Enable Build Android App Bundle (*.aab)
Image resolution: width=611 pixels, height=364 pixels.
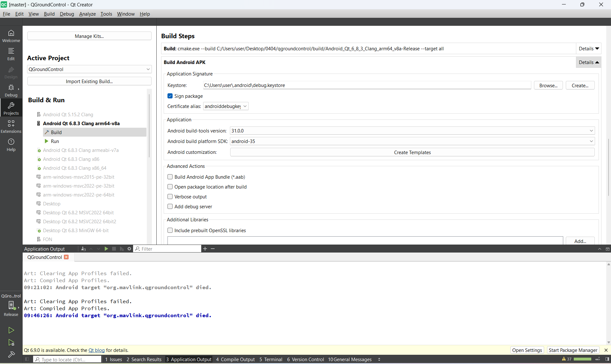(170, 177)
